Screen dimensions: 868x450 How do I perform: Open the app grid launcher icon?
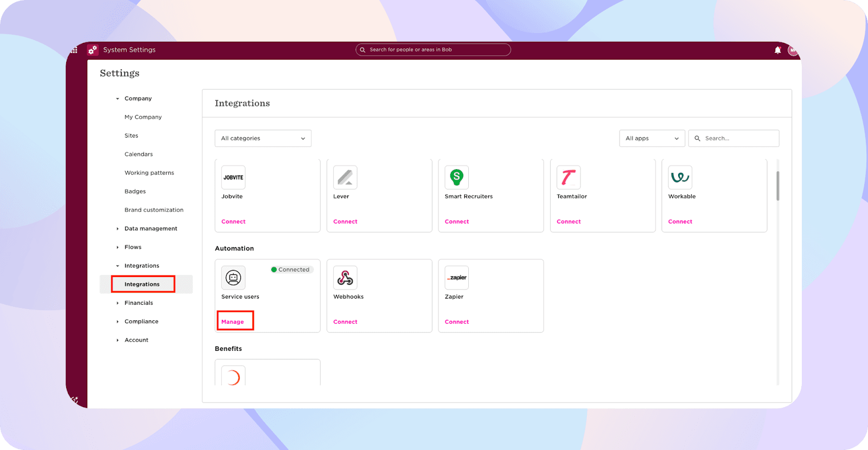click(x=74, y=50)
